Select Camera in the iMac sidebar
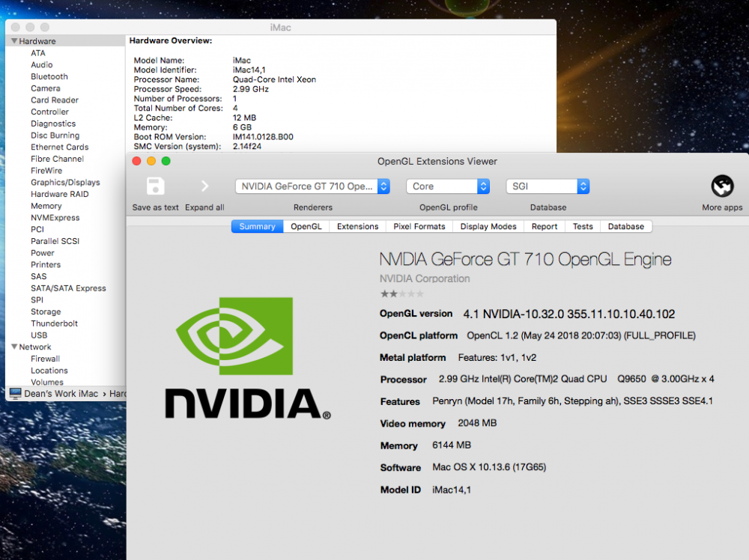Viewport: 749px width, 560px height. pos(46,88)
